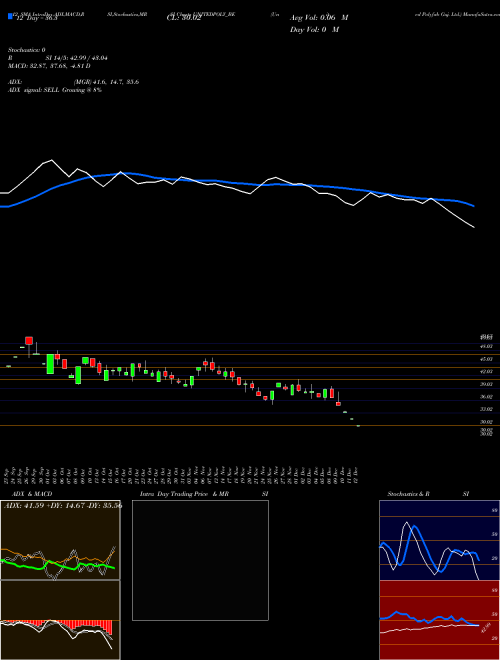Click the ADX +DY -DY readout
Screen dimensions: 500x660
63,505
